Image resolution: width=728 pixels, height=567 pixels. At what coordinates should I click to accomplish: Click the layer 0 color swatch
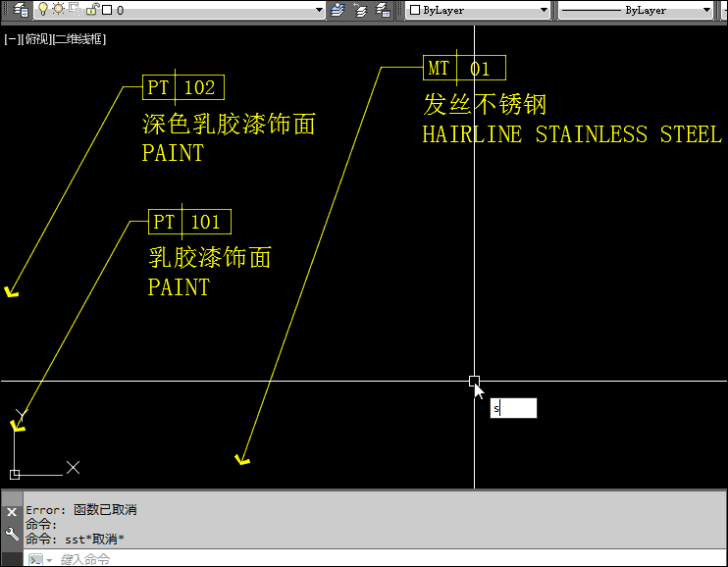coord(106,10)
